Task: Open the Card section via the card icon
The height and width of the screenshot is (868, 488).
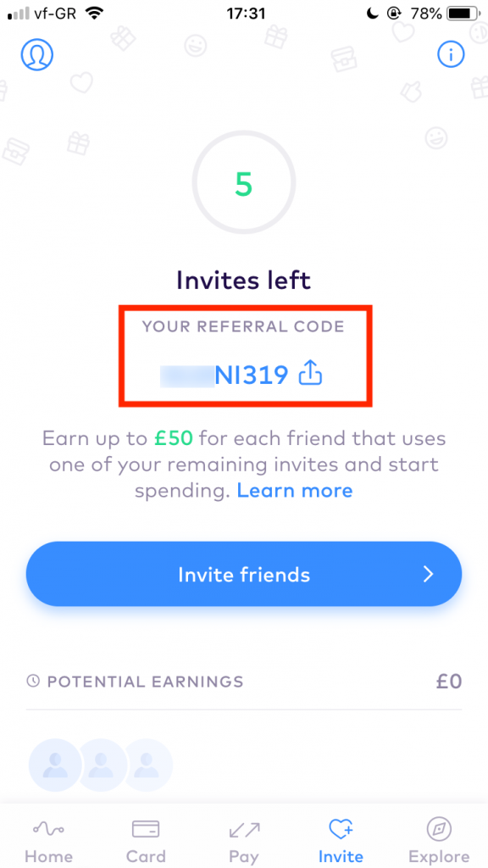Action: [x=146, y=829]
